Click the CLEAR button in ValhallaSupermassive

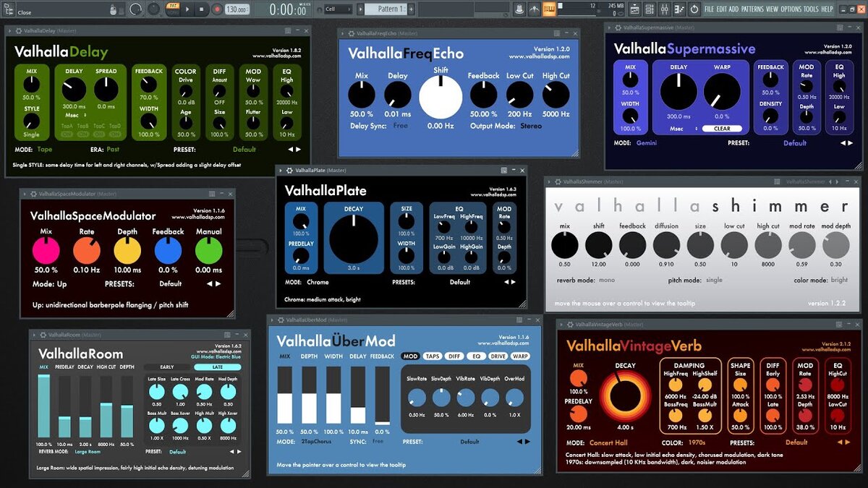pyautogui.click(x=722, y=129)
